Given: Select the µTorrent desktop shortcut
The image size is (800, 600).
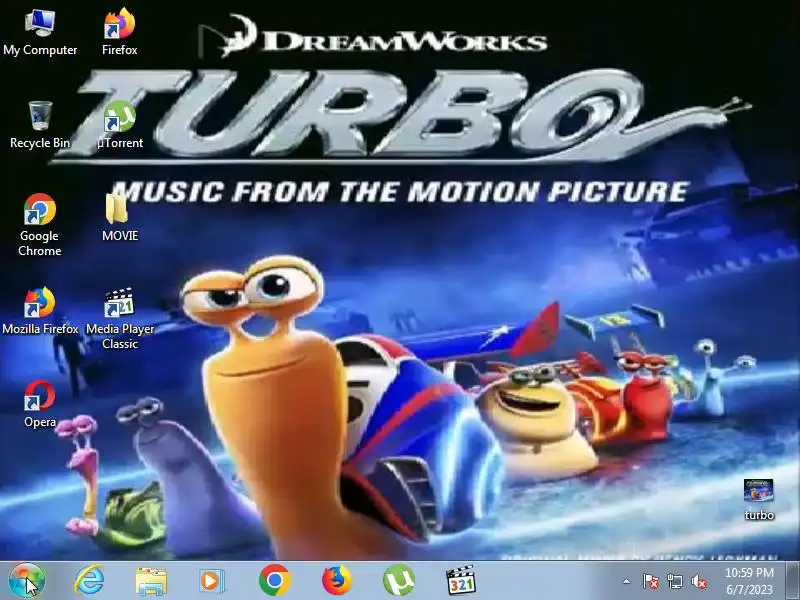Looking at the screenshot, I should (120, 125).
